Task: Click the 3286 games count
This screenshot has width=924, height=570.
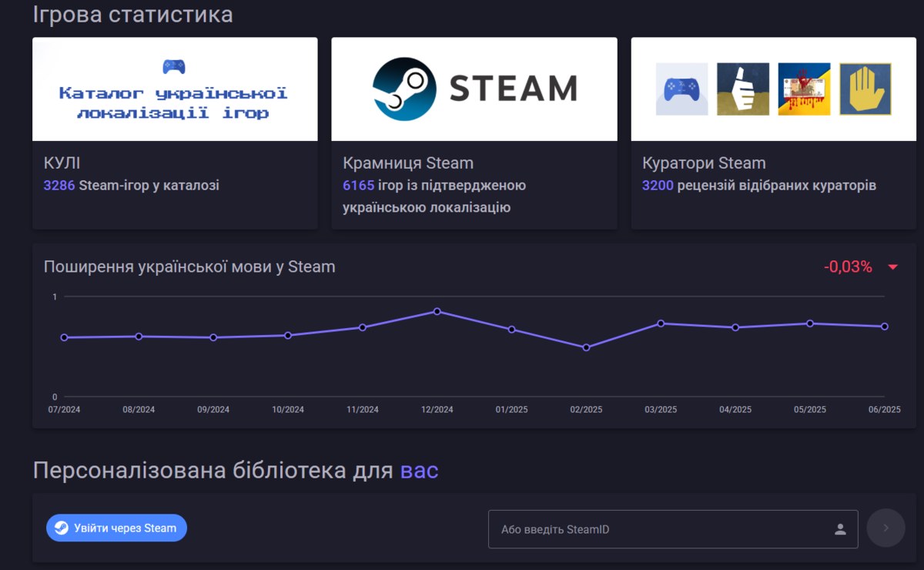Action: point(59,186)
